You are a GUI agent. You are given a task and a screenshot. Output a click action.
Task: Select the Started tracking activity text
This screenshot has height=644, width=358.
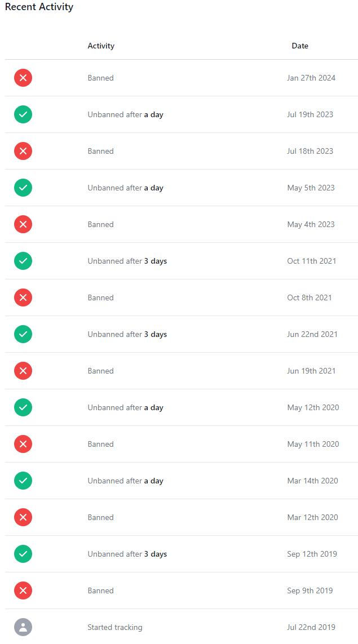click(115, 627)
